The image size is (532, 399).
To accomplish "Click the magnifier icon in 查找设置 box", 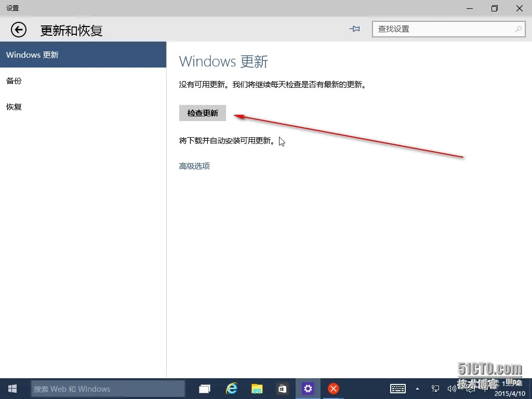I will (x=518, y=29).
